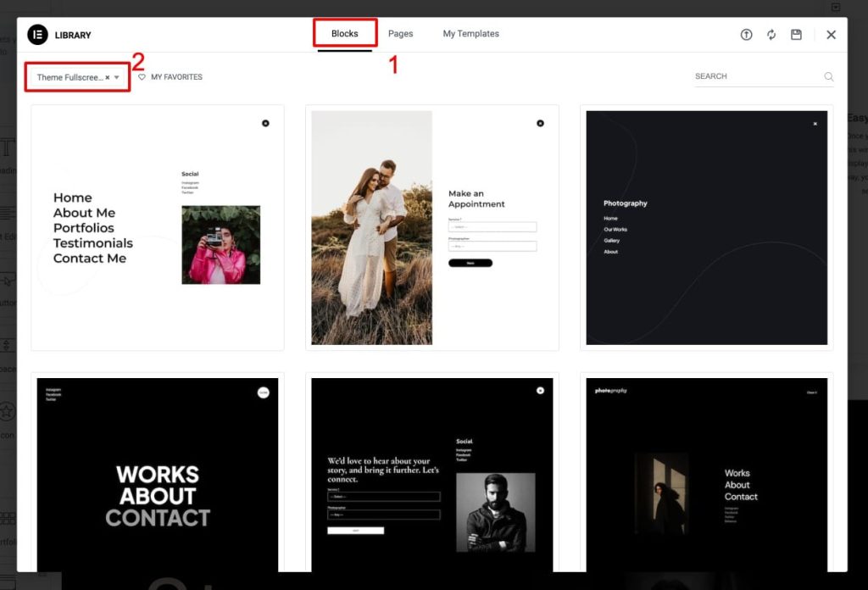Open the My Templates tab
Image resolution: width=868 pixels, height=590 pixels.
point(470,33)
